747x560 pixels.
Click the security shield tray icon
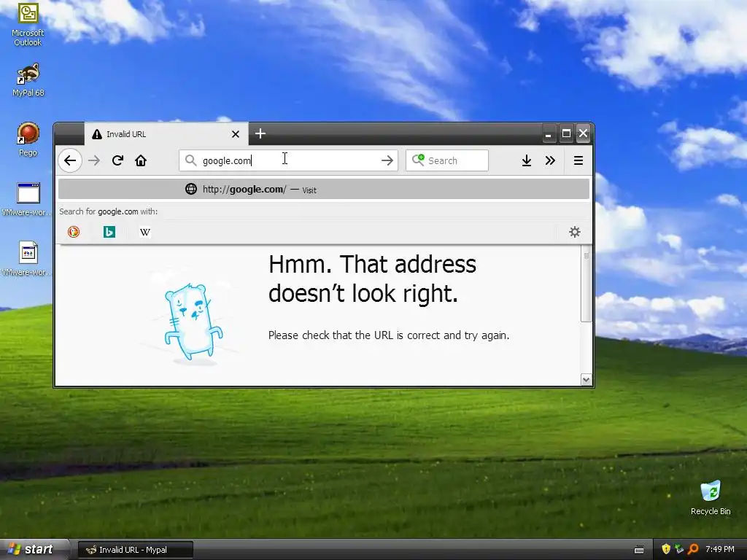pos(666,549)
